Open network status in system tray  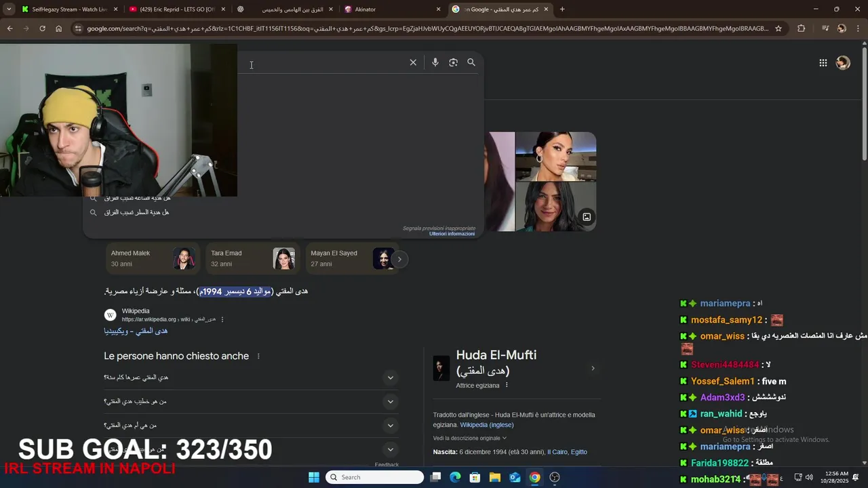[x=798, y=477]
